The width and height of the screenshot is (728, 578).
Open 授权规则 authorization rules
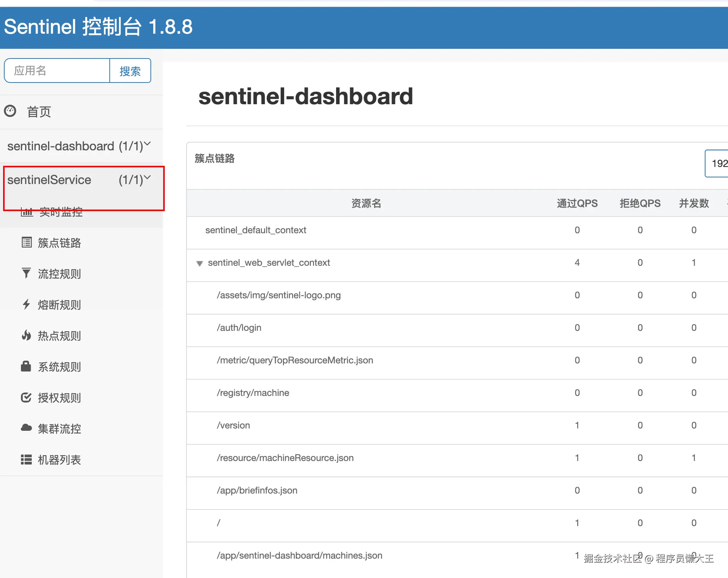point(59,398)
